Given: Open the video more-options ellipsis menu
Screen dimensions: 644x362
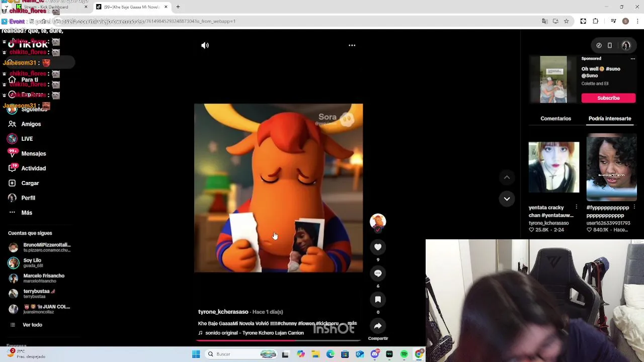Looking at the screenshot, I should [352, 45].
